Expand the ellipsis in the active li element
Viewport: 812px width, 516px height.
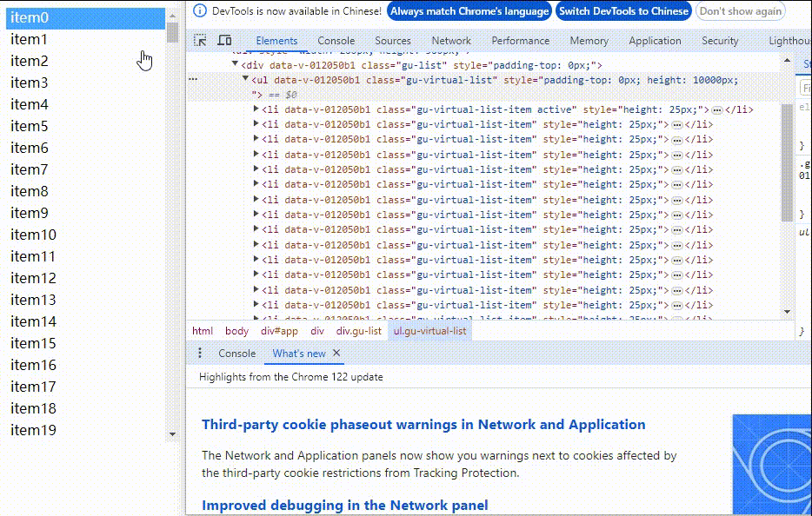pos(716,110)
